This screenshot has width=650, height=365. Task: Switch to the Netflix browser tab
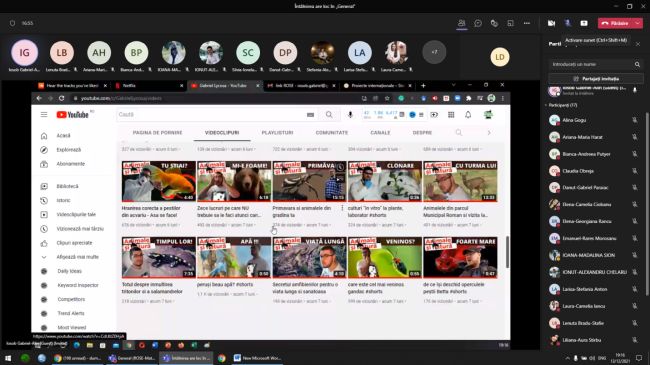150,85
